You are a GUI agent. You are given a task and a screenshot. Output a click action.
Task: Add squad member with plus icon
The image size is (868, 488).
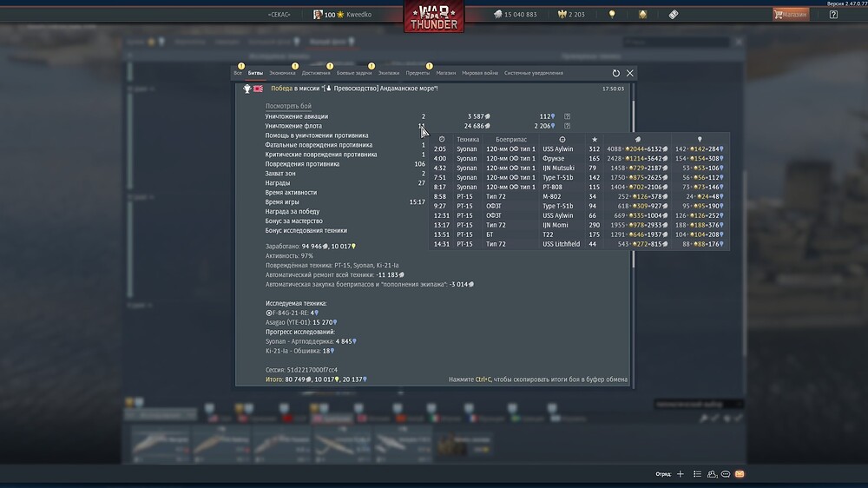pos(681,474)
